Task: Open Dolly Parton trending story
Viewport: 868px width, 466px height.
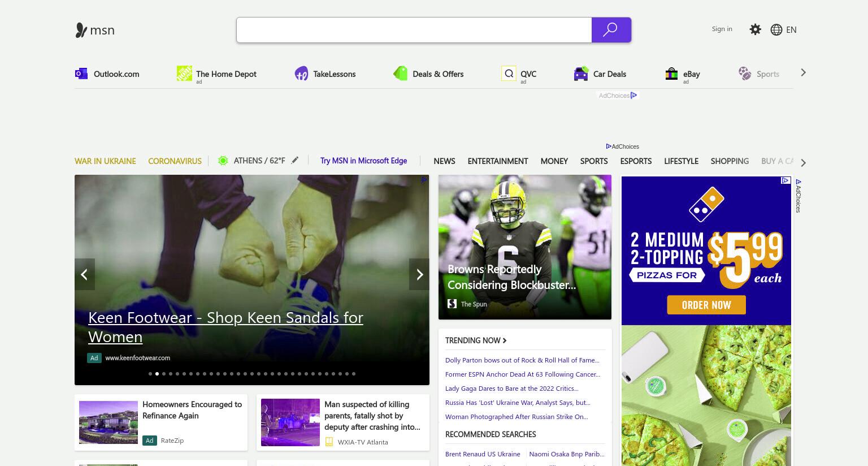Action: (x=522, y=360)
